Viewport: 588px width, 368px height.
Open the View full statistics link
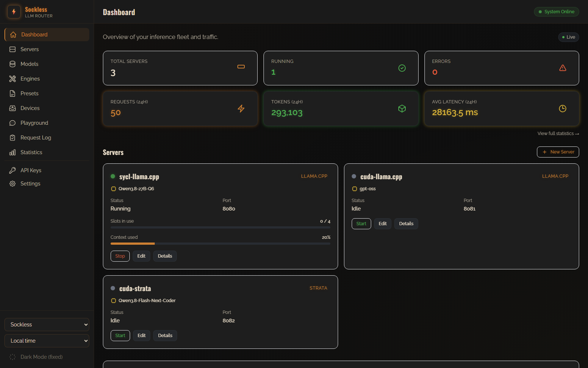[x=558, y=134]
